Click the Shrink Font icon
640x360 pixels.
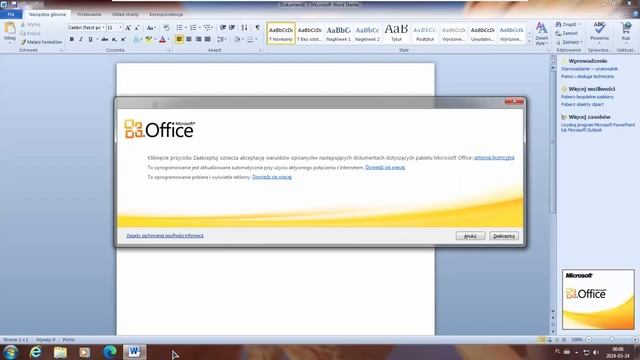137,27
